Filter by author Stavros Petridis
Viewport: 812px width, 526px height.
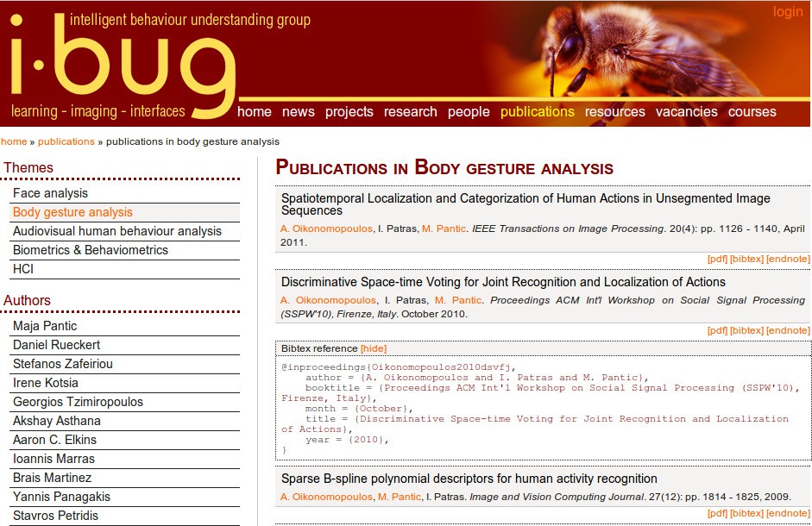[x=124, y=516]
